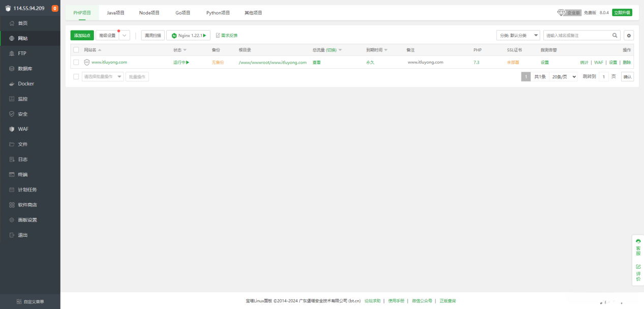Viewport: 644px width, 309px height.
Task: Switch to the Go项目 tab
Action: pyautogui.click(x=183, y=13)
